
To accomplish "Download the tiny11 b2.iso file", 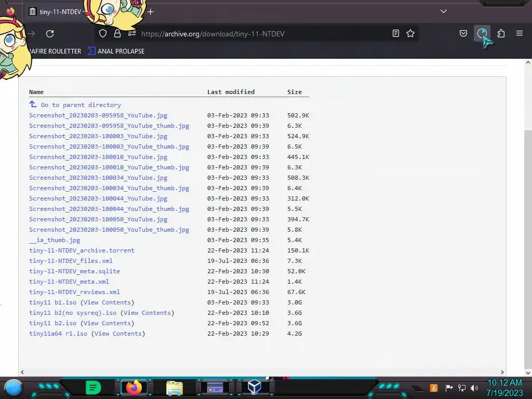I will coord(52,323).
